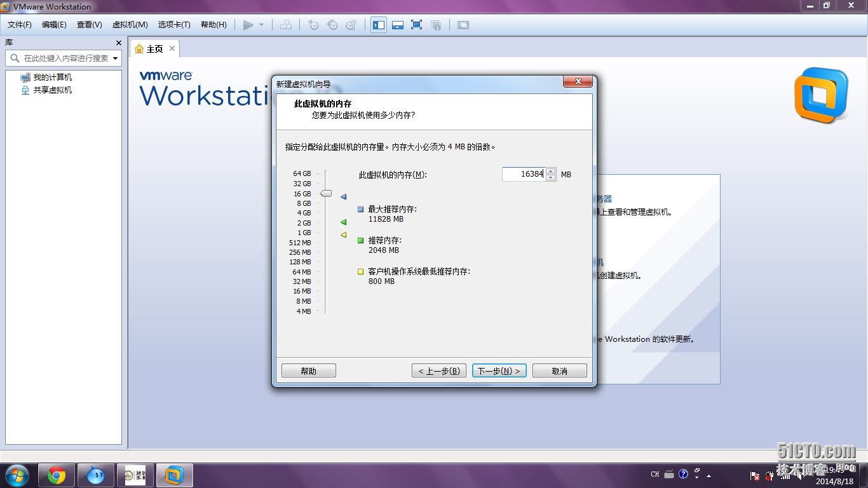
Task: Open Google Chrome from the taskbar
Action: point(57,475)
